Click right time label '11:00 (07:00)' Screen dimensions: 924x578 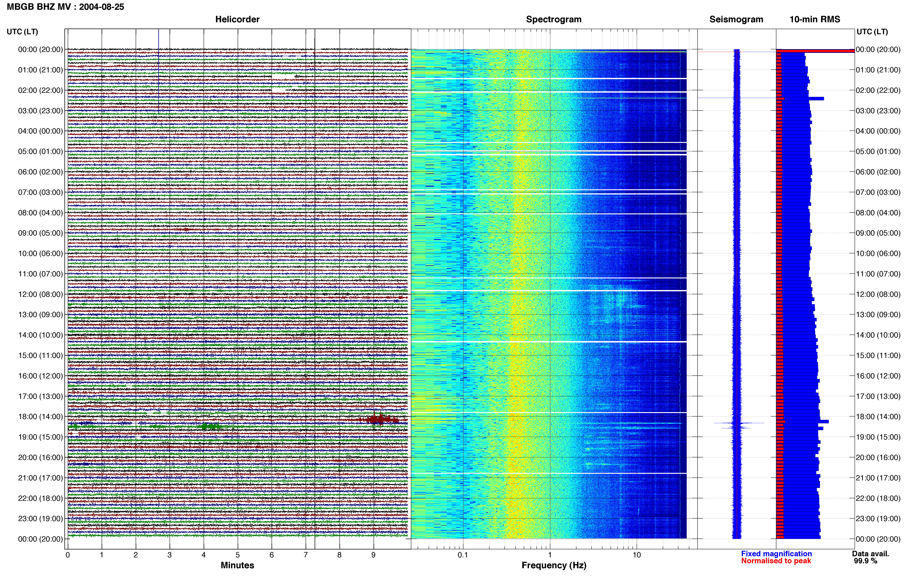click(878, 274)
